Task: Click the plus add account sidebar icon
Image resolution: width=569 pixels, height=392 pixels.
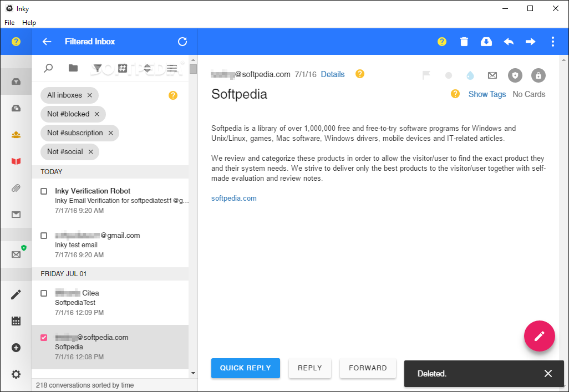Action: 16,348
